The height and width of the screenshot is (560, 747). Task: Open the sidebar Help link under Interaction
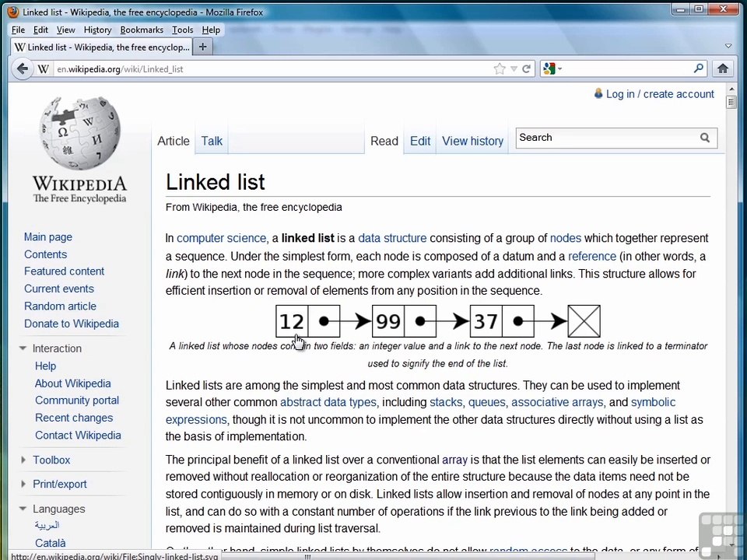click(x=45, y=366)
